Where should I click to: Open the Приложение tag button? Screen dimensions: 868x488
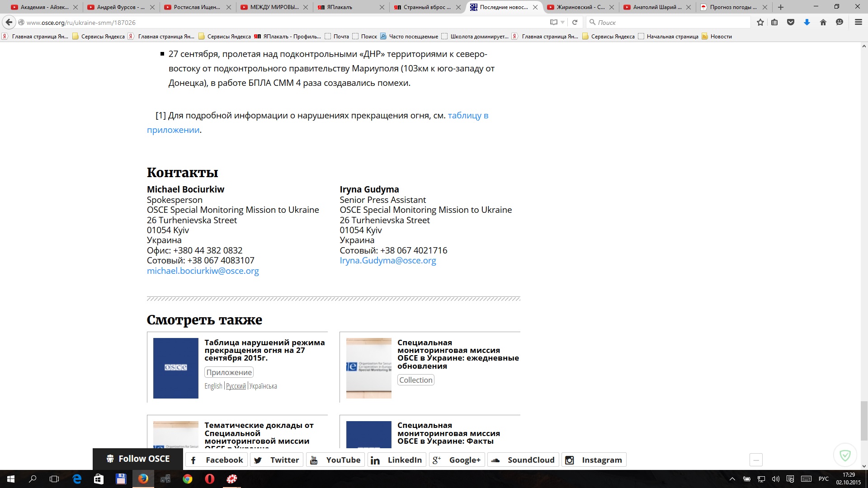coord(229,372)
